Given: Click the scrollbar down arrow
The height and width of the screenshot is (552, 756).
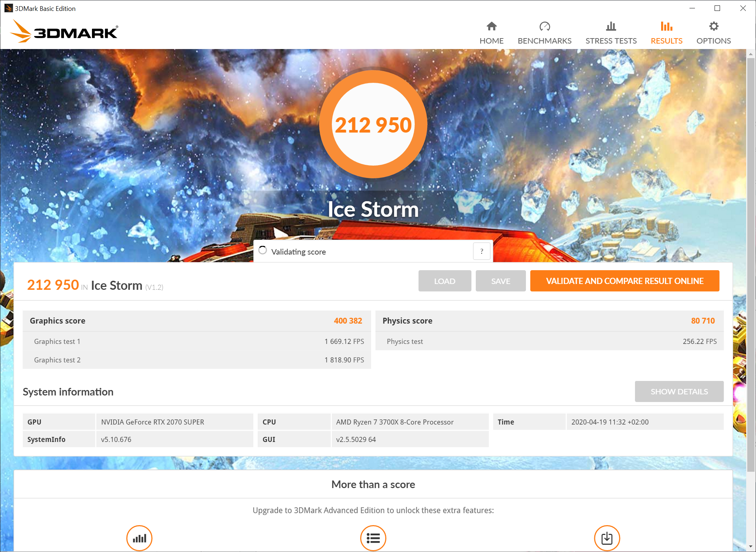Looking at the screenshot, I should (x=751, y=546).
